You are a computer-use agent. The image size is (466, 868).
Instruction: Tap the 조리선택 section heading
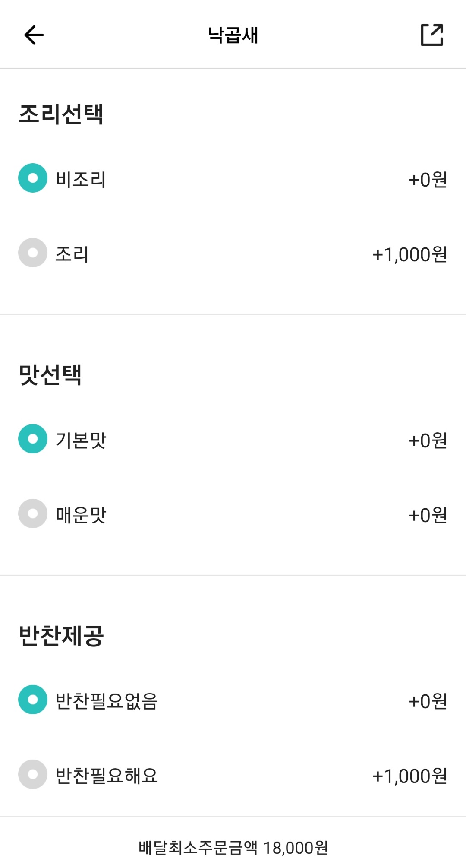click(61, 114)
